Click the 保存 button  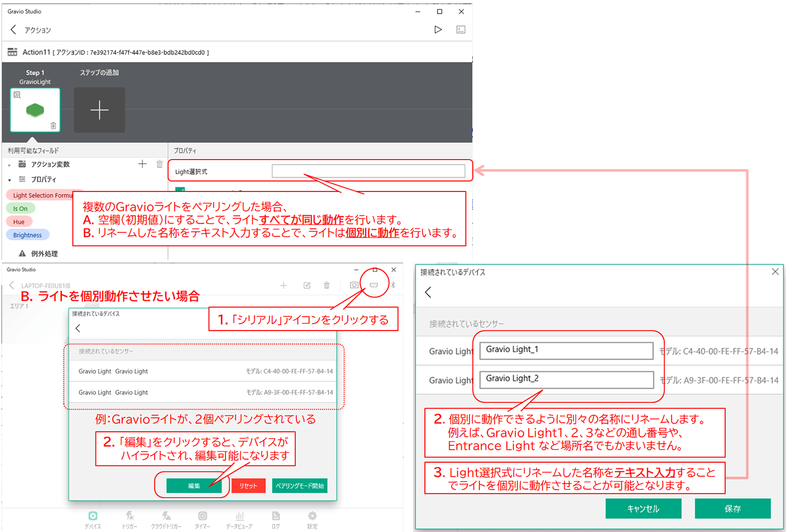pos(732,508)
